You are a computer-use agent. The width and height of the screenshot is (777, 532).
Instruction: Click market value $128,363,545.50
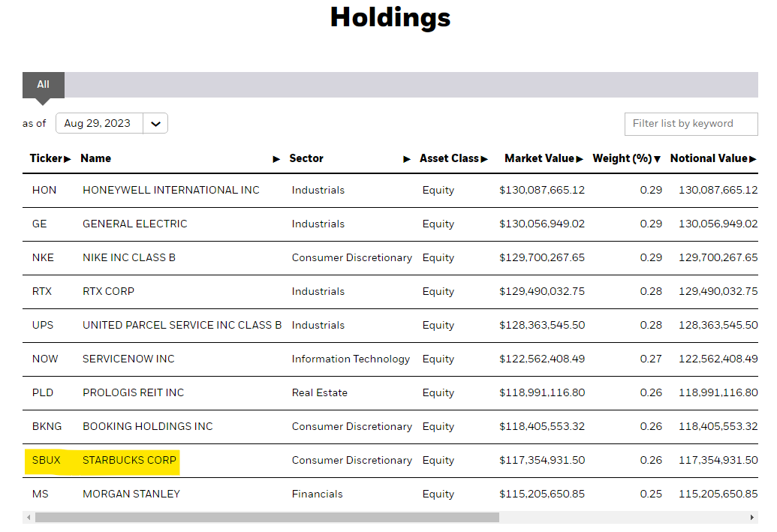[541, 325]
